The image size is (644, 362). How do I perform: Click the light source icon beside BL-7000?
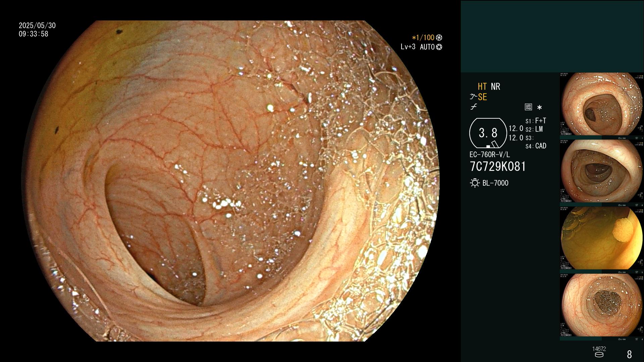[475, 183]
